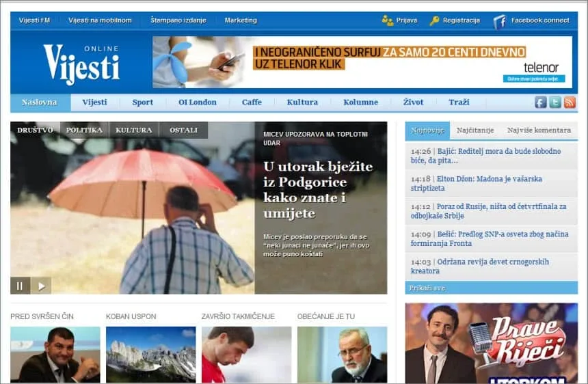Go to Štampano izdanje
Screen dimensions: 588x384
pos(178,20)
